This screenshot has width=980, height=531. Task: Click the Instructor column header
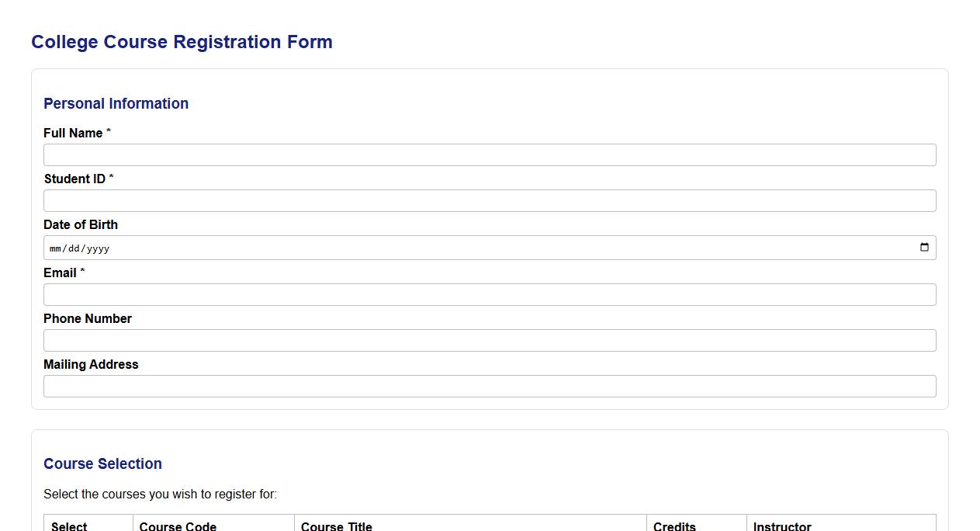click(x=781, y=526)
